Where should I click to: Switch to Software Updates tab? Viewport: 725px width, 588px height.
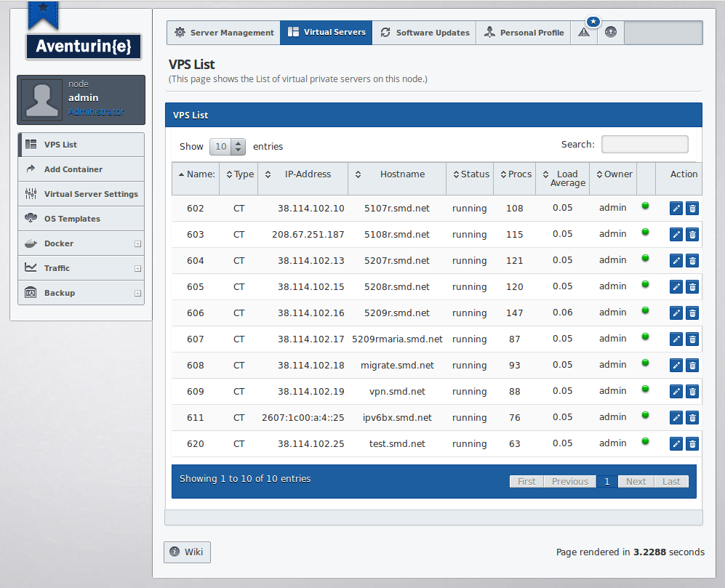click(x=425, y=33)
